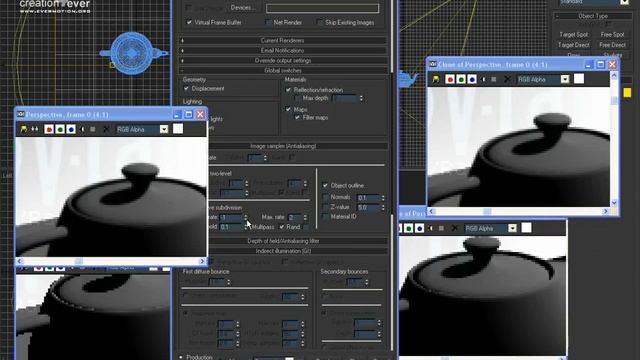Toggle blue channel in Clone of Perspective window
Image resolution: width=640 pixels, height=360 pixels.
(x=472, y=80)
